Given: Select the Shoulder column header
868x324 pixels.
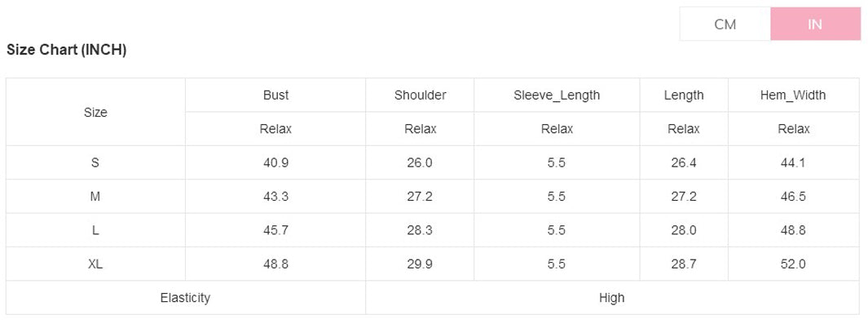Looking at the screenshot, I should click(x=421, y=95).
